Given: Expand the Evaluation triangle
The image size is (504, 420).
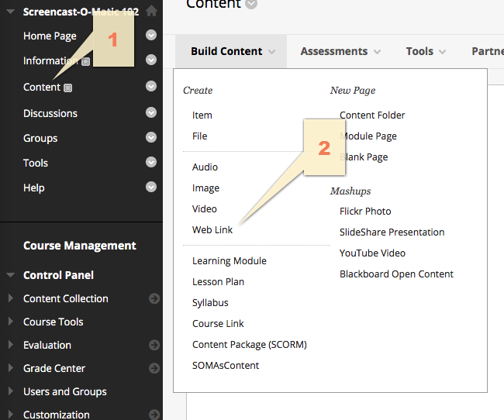Looking at the screenshot, I should pyautogui.click(x=11, y=344).
